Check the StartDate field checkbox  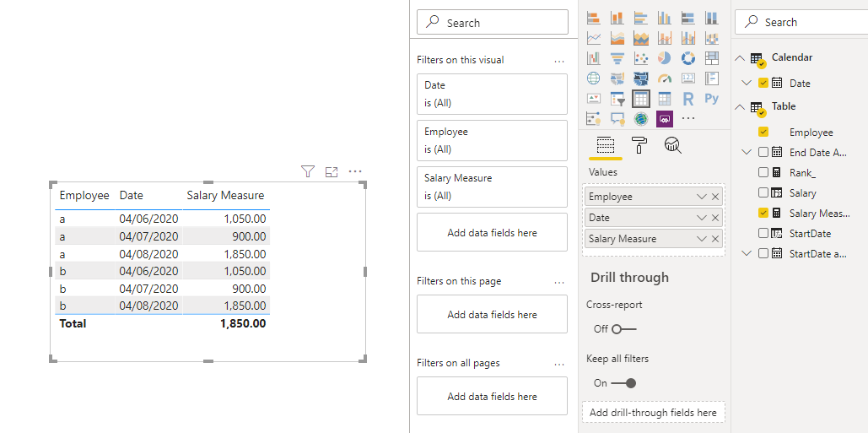pos(763,233)
